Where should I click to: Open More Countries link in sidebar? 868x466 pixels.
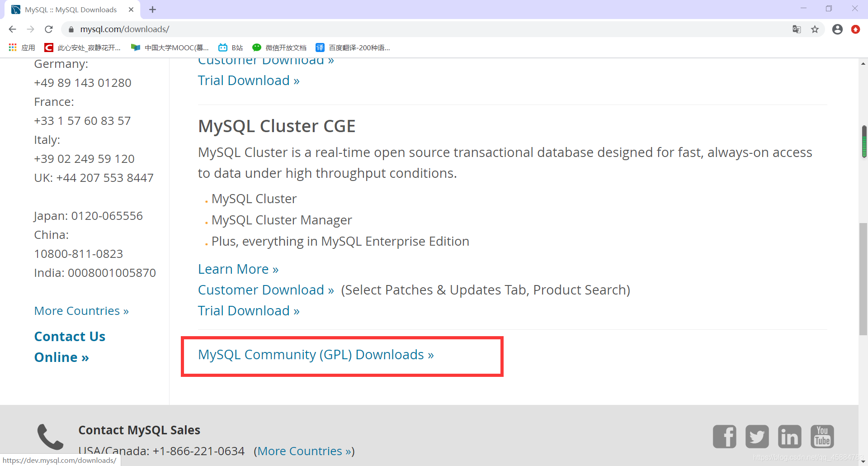pos(81,311)
